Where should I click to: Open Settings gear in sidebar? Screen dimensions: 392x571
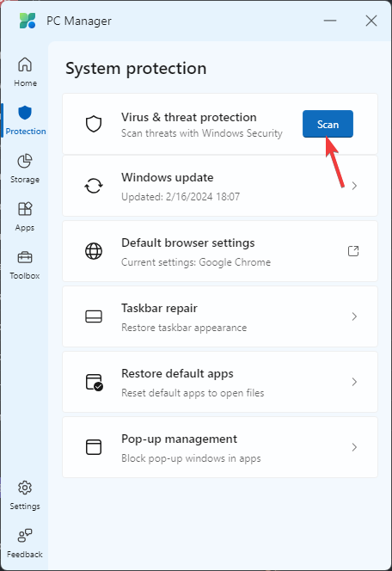click(25, 488)
